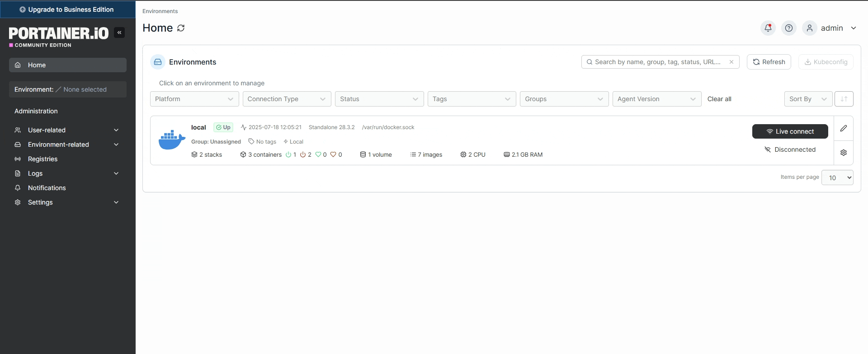Open the admin user account menu
Viewport: 868px width, 354px height.
[x=831, y=28]
